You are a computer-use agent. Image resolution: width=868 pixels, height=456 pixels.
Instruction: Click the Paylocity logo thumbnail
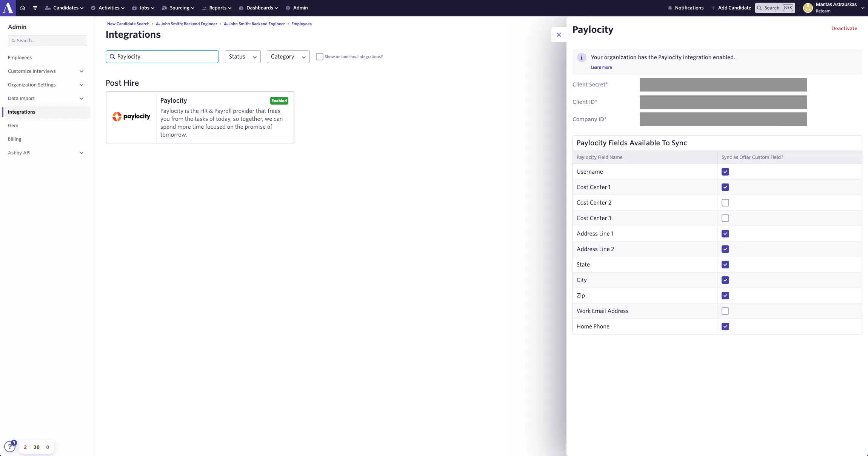tap(131, 117)
